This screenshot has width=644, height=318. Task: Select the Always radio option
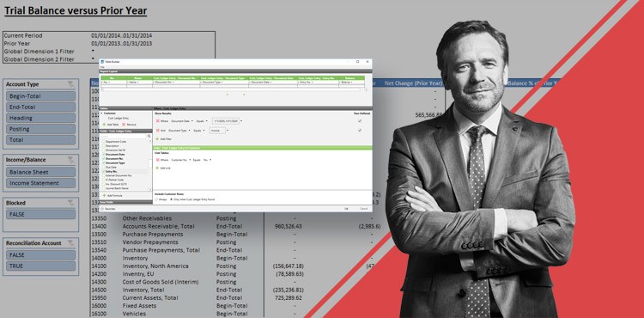tap(156, 199)
